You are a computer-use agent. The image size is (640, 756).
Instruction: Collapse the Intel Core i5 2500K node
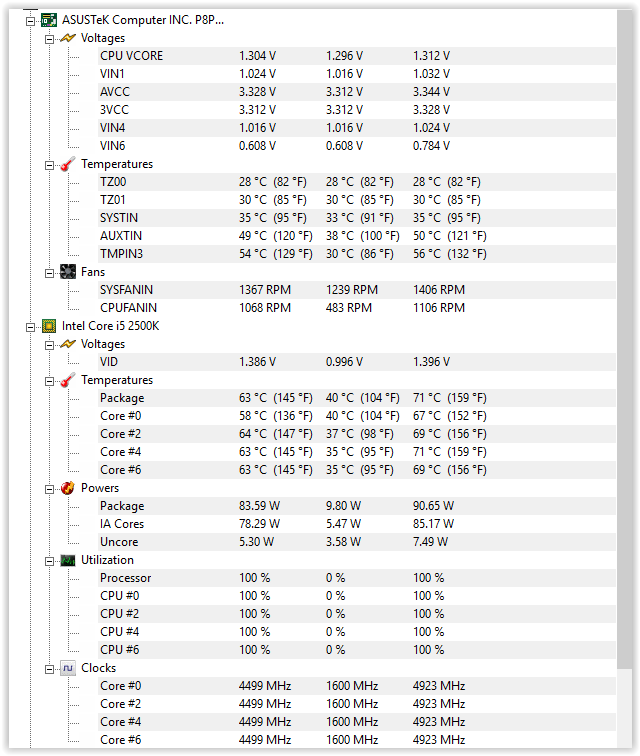pos(31,326)
